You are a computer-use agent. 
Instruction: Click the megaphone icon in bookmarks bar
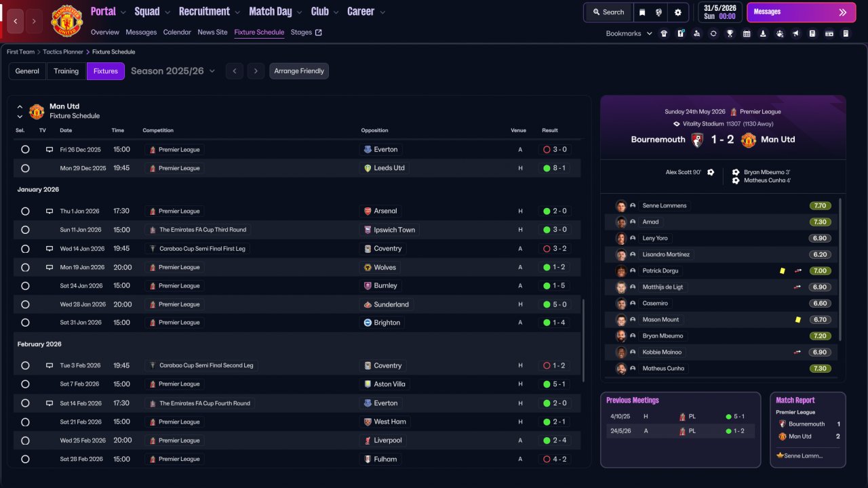[x=796, y=33]
